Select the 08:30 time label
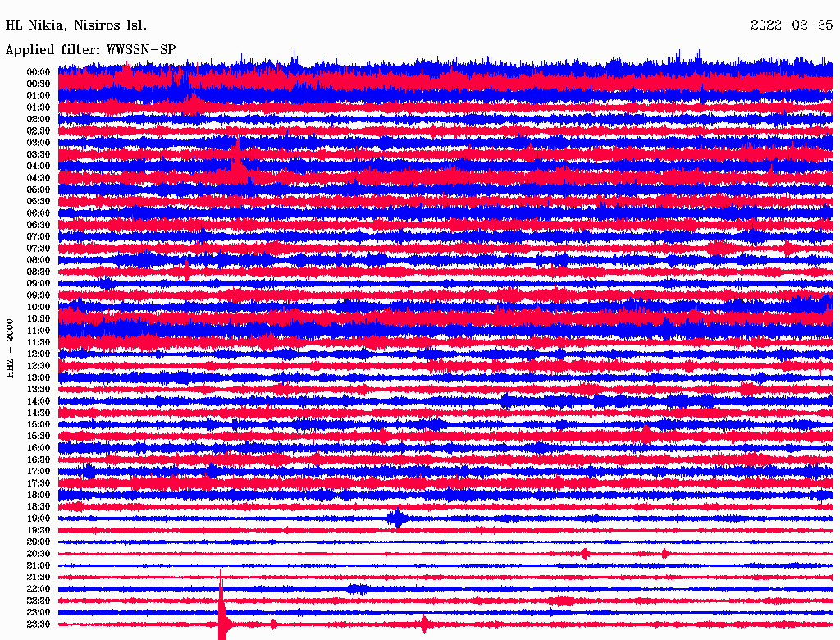 pyautogui.click(x=39, y=272)
